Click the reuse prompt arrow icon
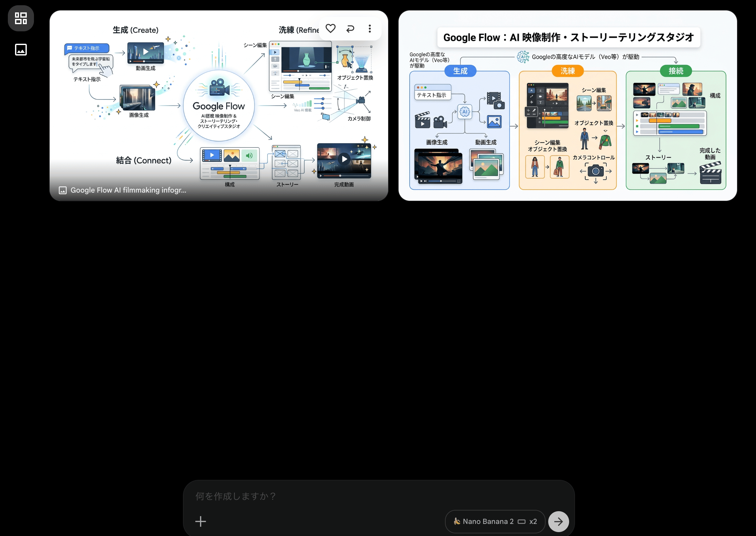Image resolution: width=756 pixels, height=536 pixels. (x=350, y=29)
